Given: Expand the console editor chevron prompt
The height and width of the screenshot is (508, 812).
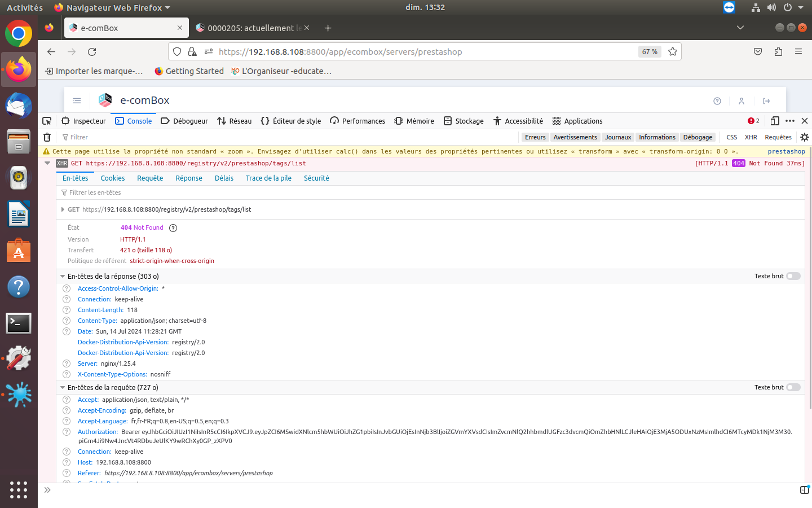Looking at the screenshot, I should click(x=47, y=490).
